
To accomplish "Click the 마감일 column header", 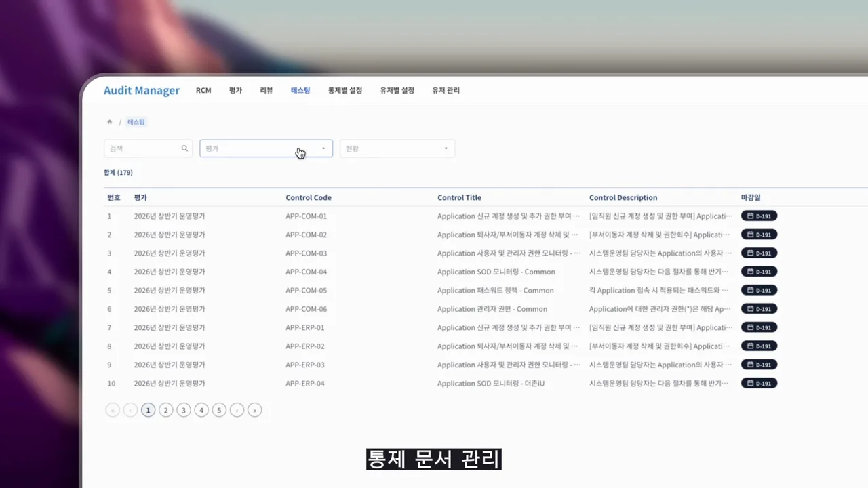I will click(x=751, y=198).
